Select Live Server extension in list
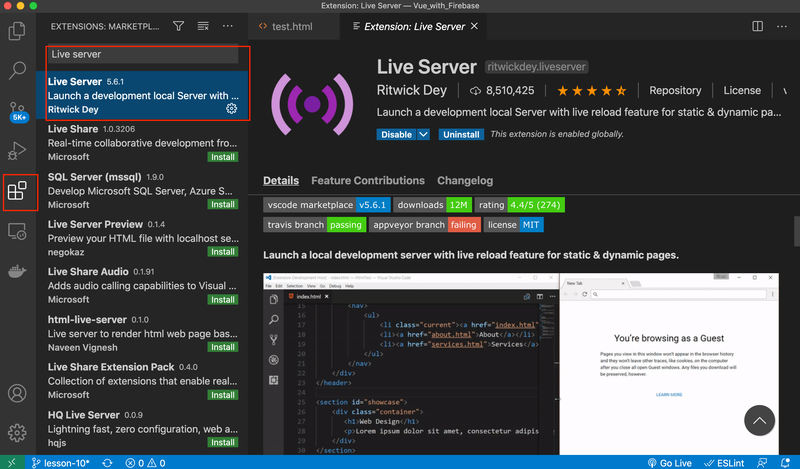 [x=142, y=95]
